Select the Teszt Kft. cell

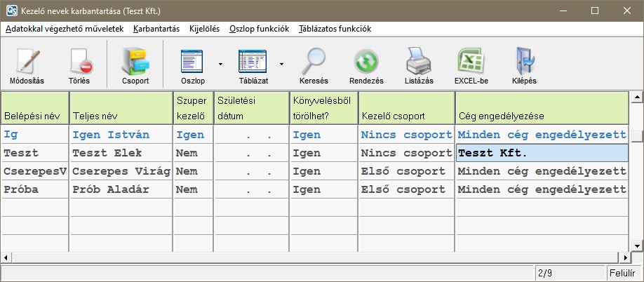540,153
